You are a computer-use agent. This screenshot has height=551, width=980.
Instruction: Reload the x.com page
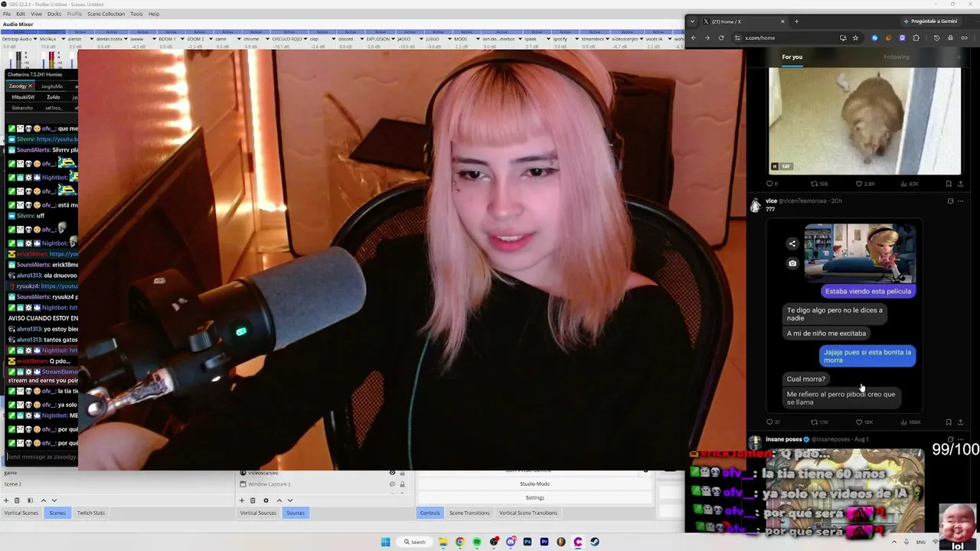[x=721, y=37]
